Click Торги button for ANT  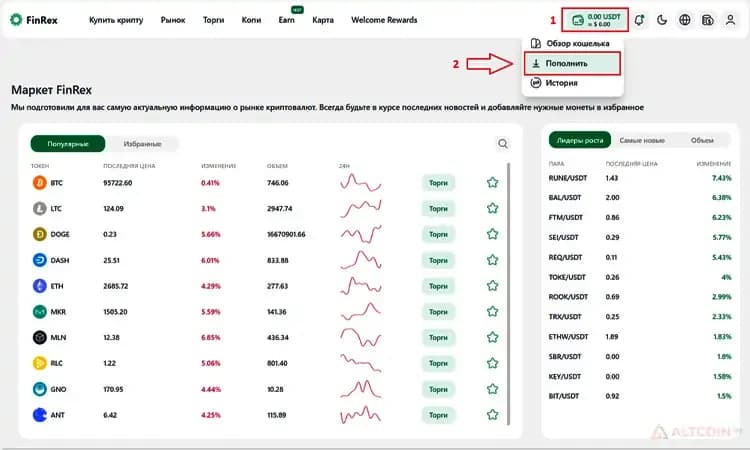pos(438,415)
